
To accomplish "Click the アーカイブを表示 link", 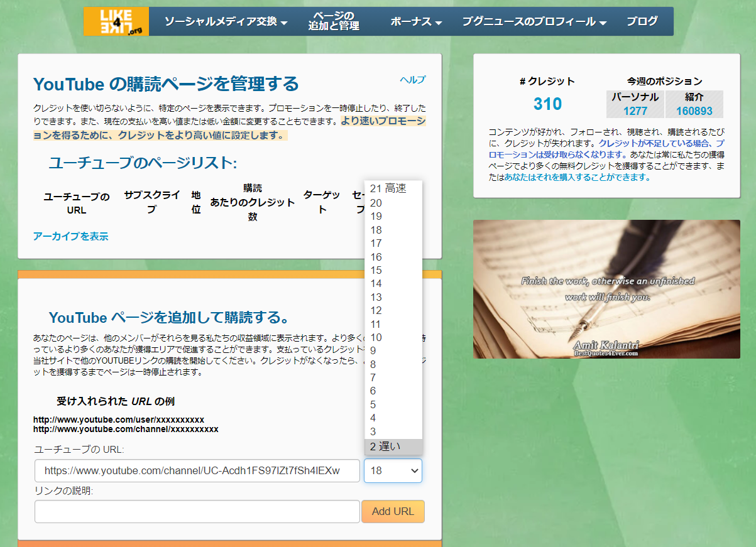I will [x=70, y=236].
